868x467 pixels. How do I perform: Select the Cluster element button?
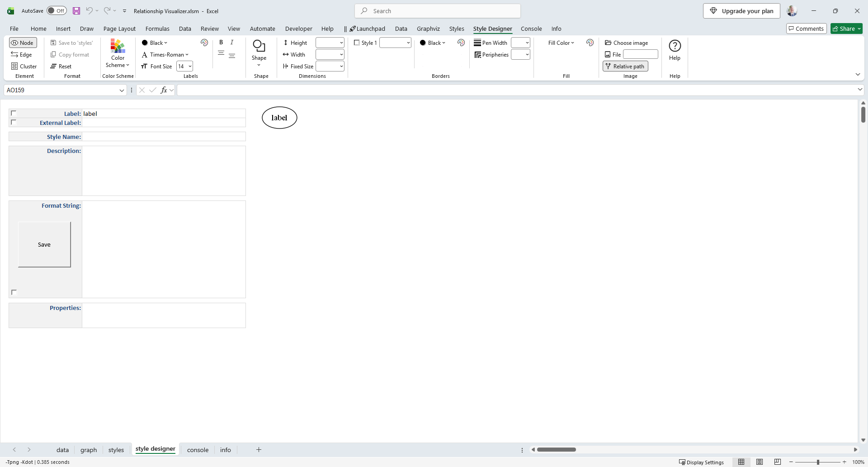[x=24, y=66]
